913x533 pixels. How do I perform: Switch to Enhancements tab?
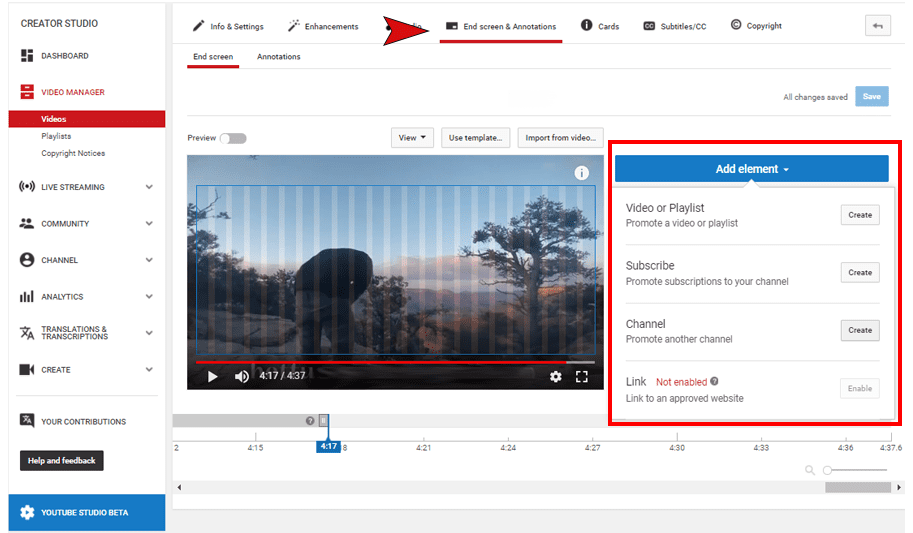click(323, 26)
